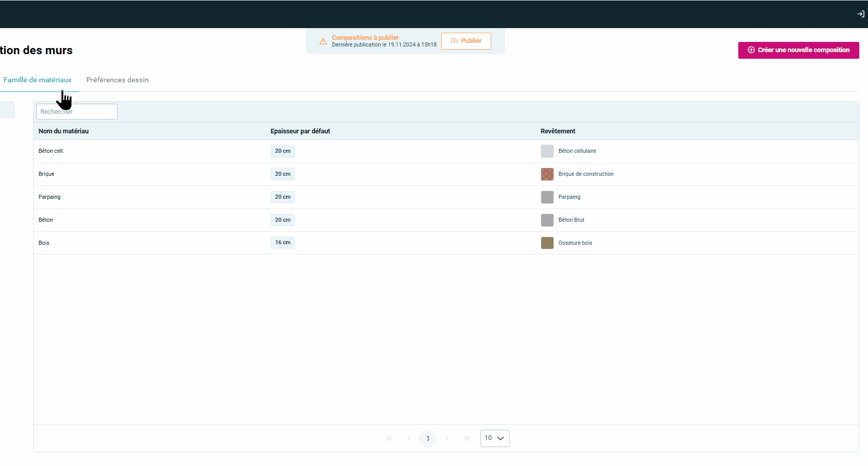Image resolution: width=868 pixels, height=466 pixels.
Task: Open the rows per page dropdown
Action: coord(494,438)
